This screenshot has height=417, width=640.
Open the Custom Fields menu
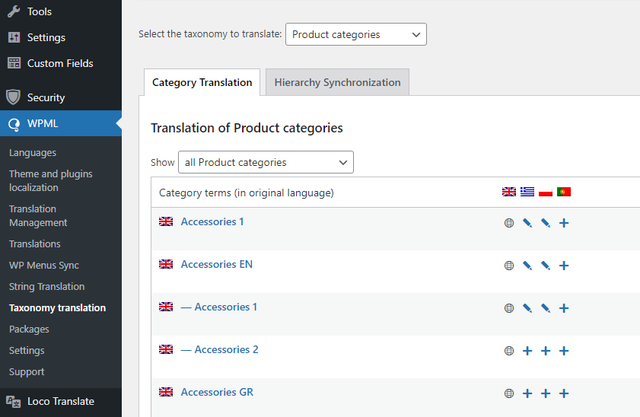click(61, 63)
